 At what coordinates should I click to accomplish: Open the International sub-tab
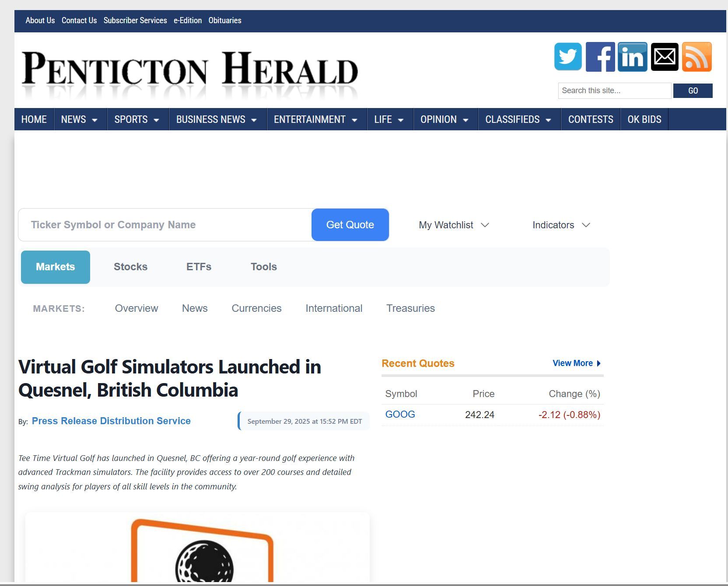[334, 308]
